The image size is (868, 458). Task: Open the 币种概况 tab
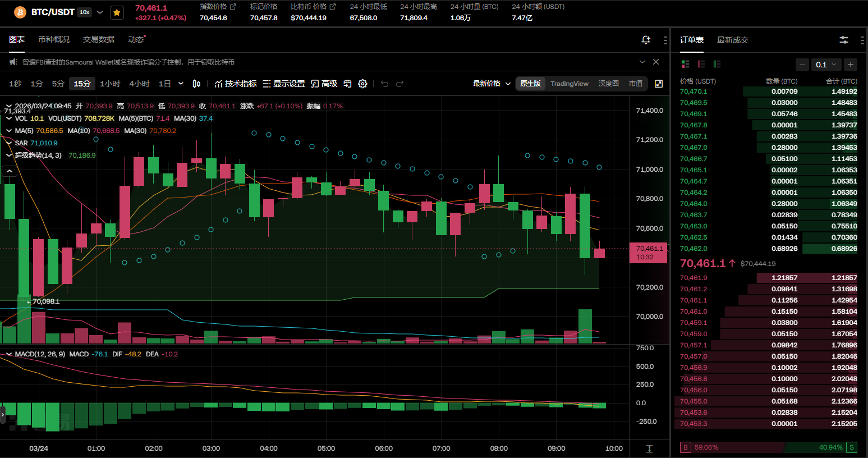(x=54, y=39)
